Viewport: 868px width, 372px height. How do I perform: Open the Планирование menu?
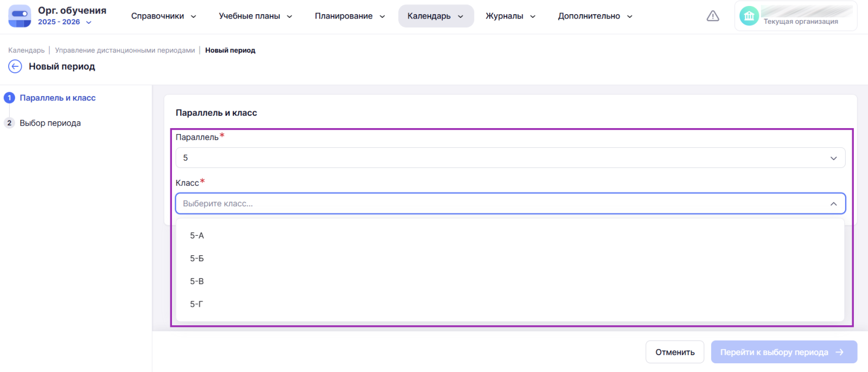350,16
